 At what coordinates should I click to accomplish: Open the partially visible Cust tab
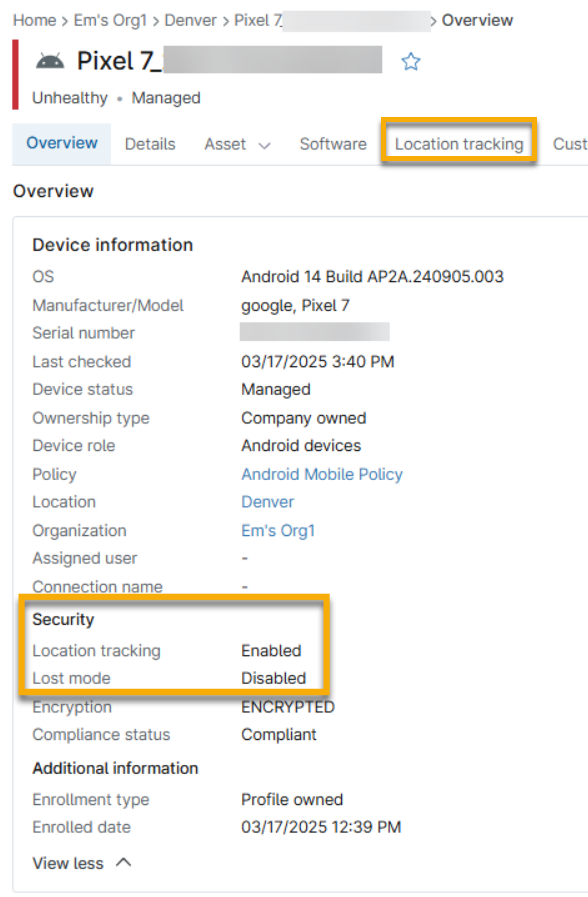[x=570, y=144]
